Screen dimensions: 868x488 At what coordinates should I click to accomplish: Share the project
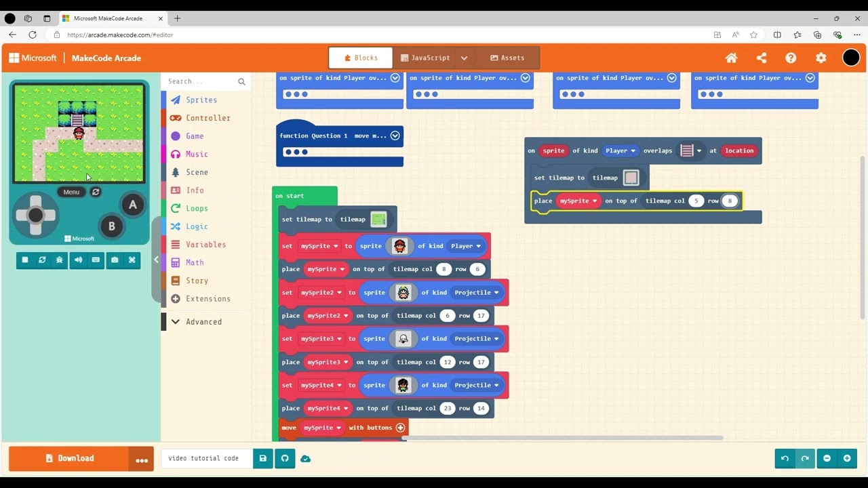pyautogui.click(x=761, y=58)
